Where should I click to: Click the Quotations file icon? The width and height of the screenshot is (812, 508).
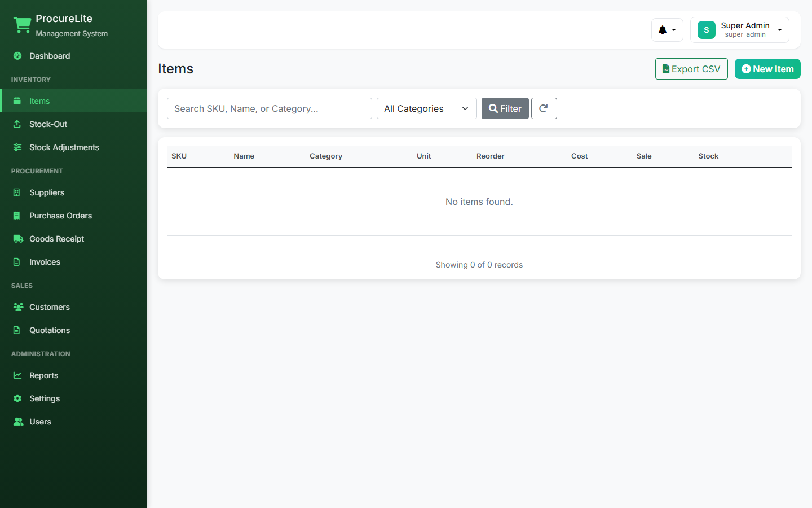17,330
